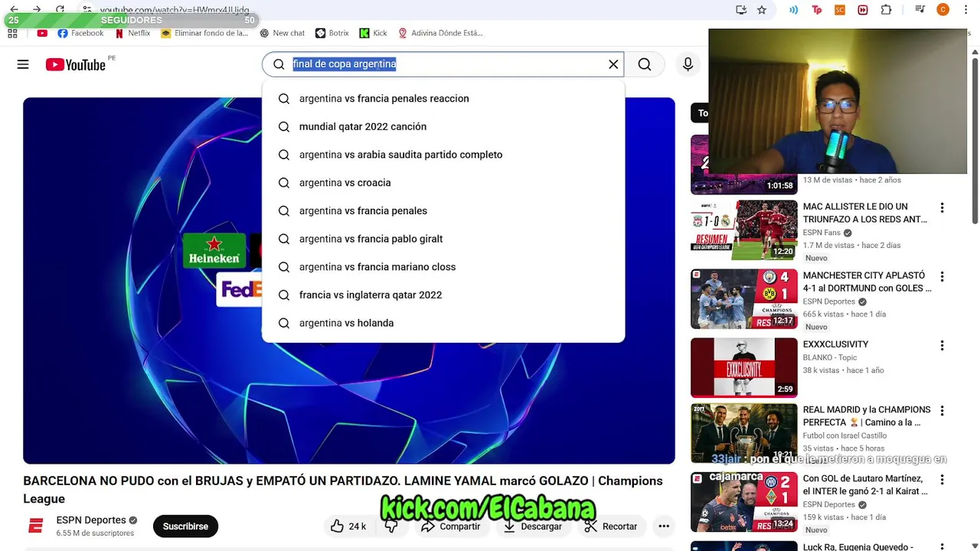
Task: Click the browser forward arrow
Action: (37, 9)
